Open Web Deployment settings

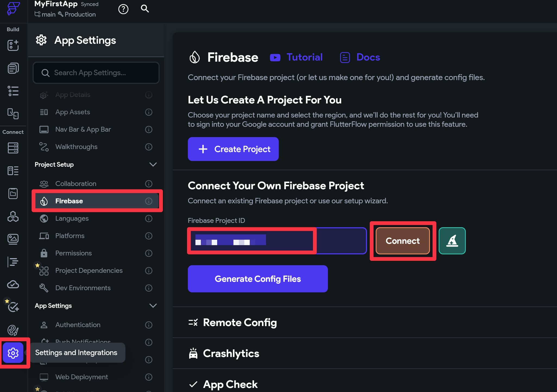pyautogui.click(x=96, y=377)
